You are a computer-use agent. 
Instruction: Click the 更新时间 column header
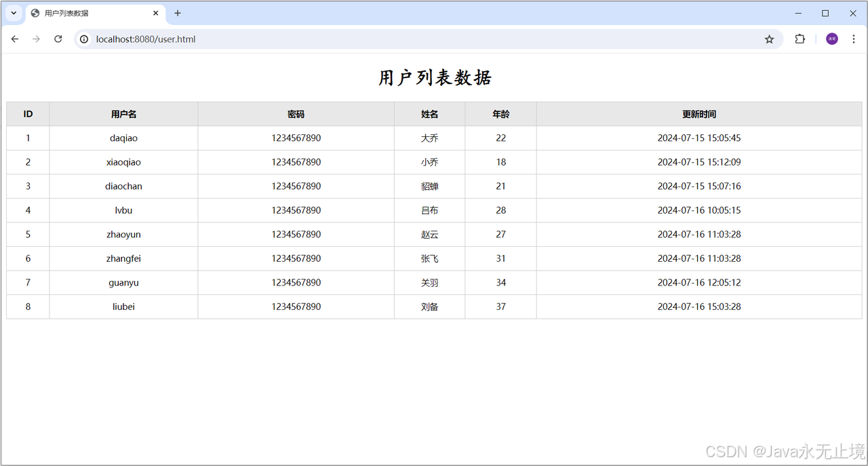699,114
